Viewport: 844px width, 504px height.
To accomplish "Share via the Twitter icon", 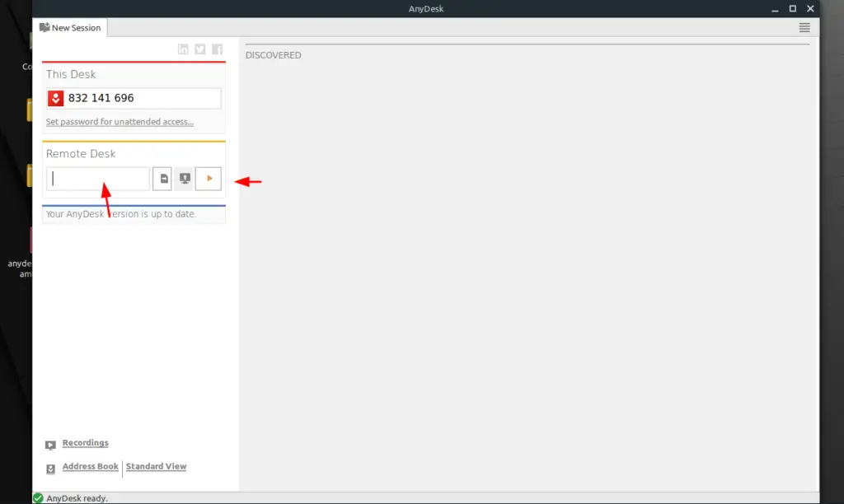I will (x=199, y=49).
